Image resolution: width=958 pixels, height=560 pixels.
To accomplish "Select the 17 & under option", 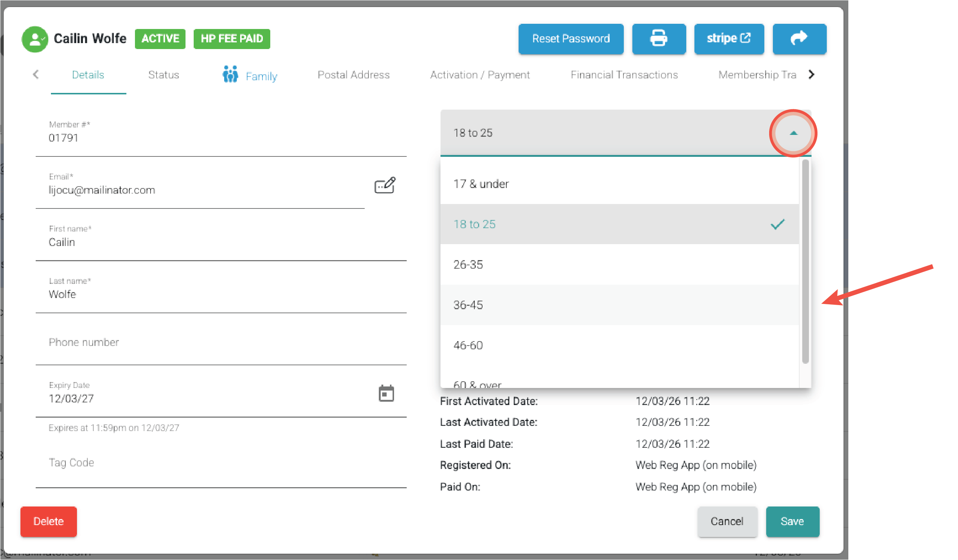I will [619, 184].
